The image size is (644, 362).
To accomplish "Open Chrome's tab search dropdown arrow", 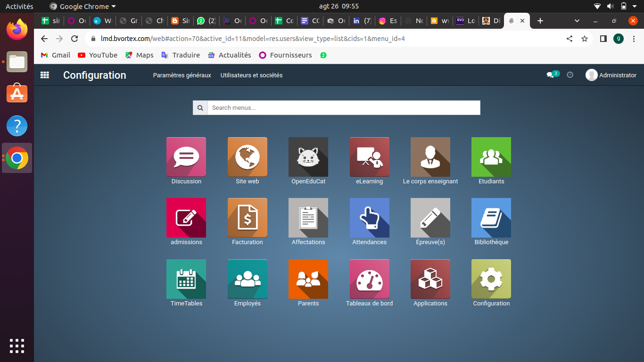I will [x=577, y=21].
